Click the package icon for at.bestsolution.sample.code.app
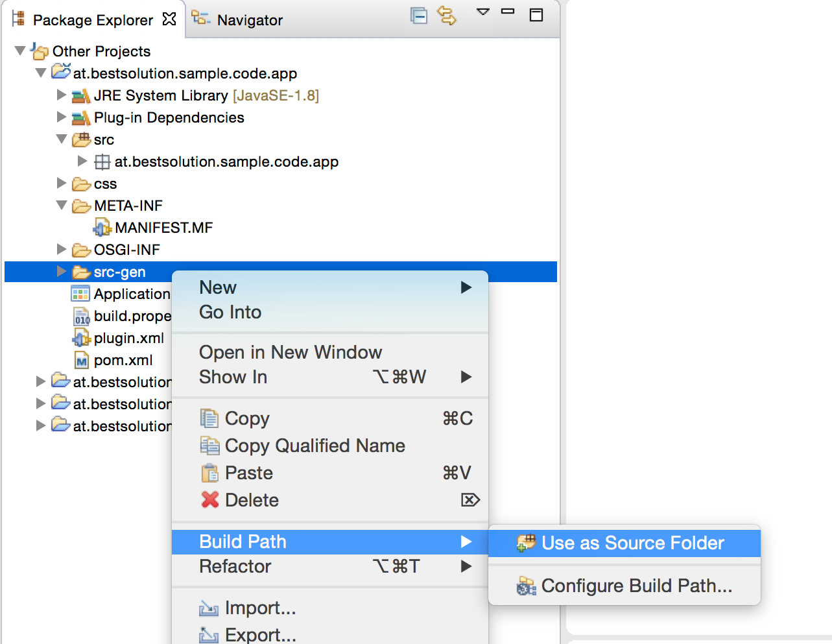Viewport: 832px width, 644px height. click(102, 161)
